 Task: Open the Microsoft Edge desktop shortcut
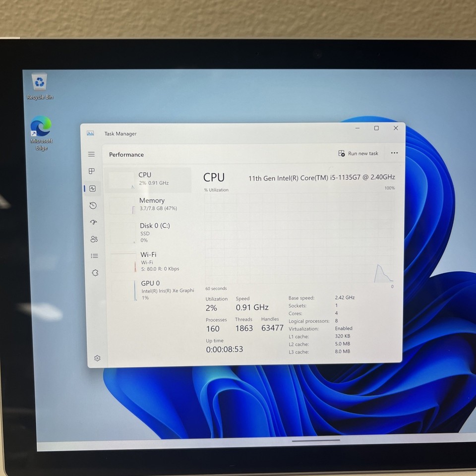(41, 133)
